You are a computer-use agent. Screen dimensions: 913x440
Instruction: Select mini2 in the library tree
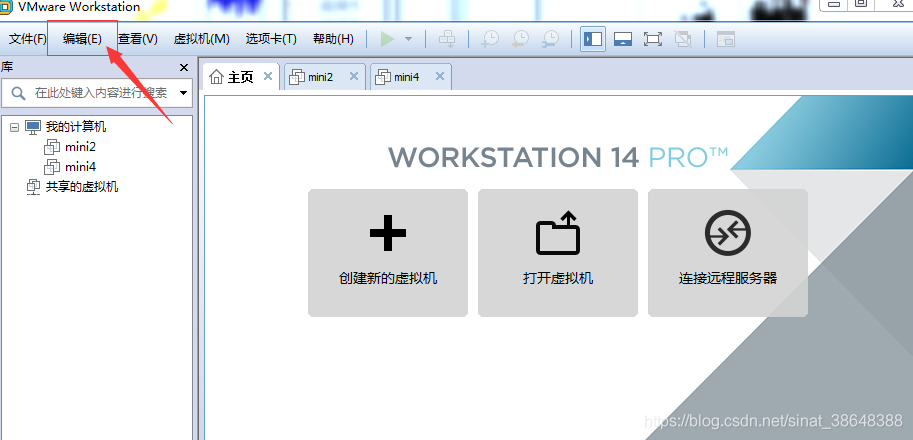[x=80, y=147]
